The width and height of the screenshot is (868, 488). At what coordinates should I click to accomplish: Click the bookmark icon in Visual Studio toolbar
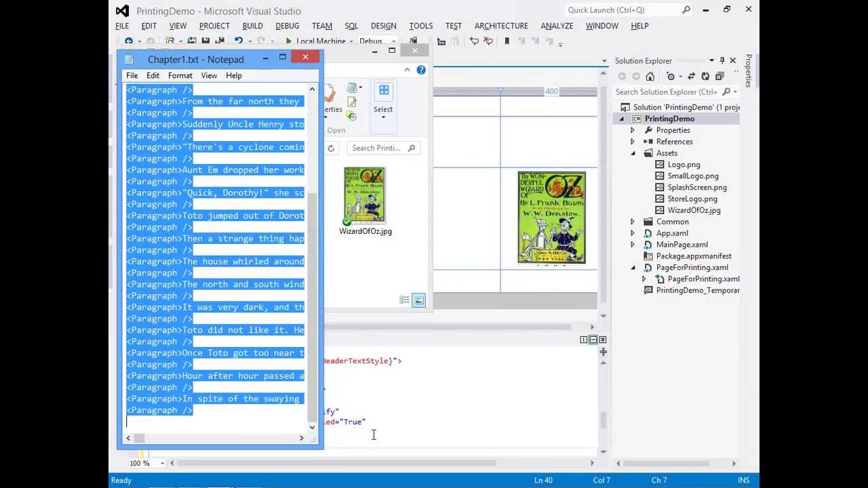coord(507,41)
